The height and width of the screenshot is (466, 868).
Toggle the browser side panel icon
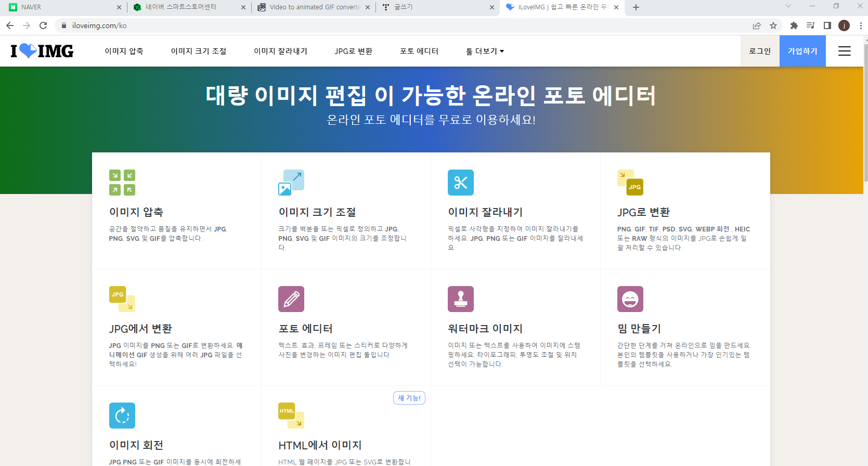click(x=827, y=25)
